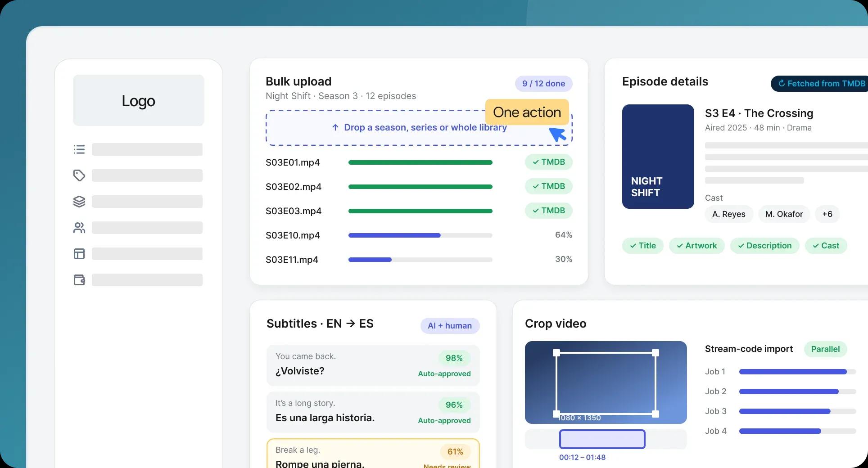This screenshot has width=868, height=468.
Task: Click the Job 4 progress bar
Action: (797, 431)
